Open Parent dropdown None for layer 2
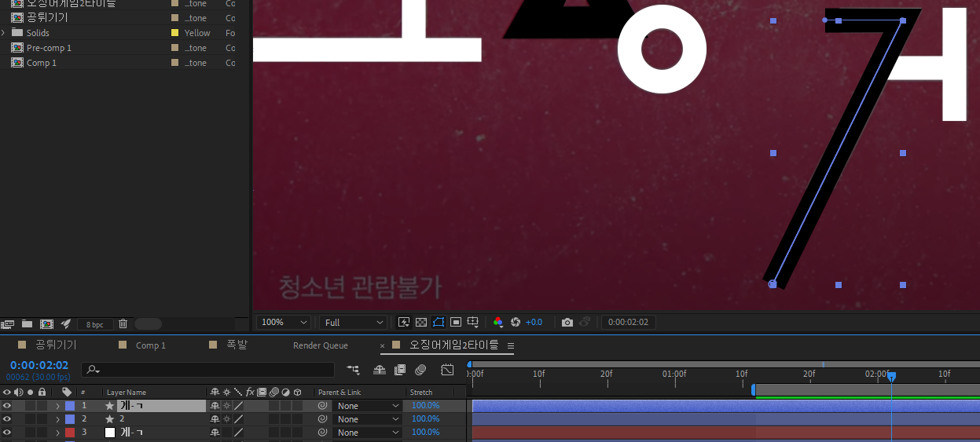This screenshot has height=442, width=980. pos(368,419)
